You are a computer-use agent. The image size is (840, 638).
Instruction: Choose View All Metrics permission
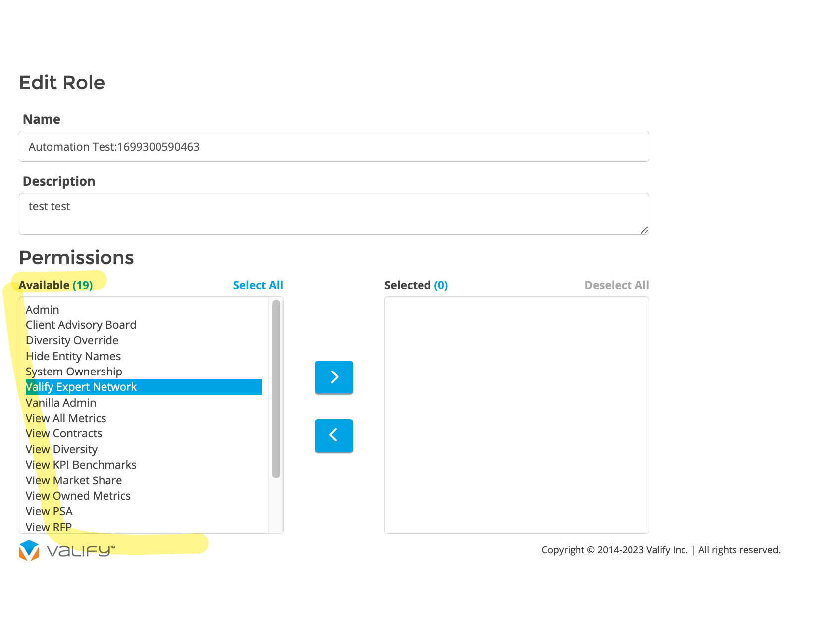click(66, 418)
